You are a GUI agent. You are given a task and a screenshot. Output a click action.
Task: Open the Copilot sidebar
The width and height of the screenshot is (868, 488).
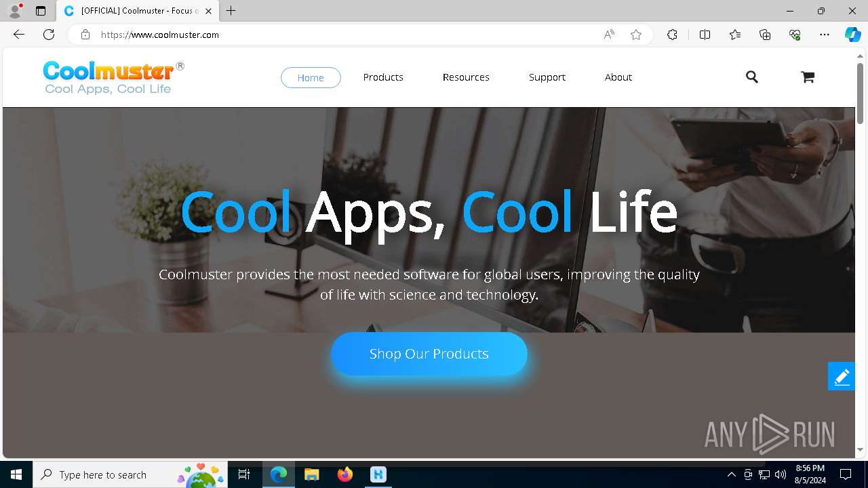852,35
